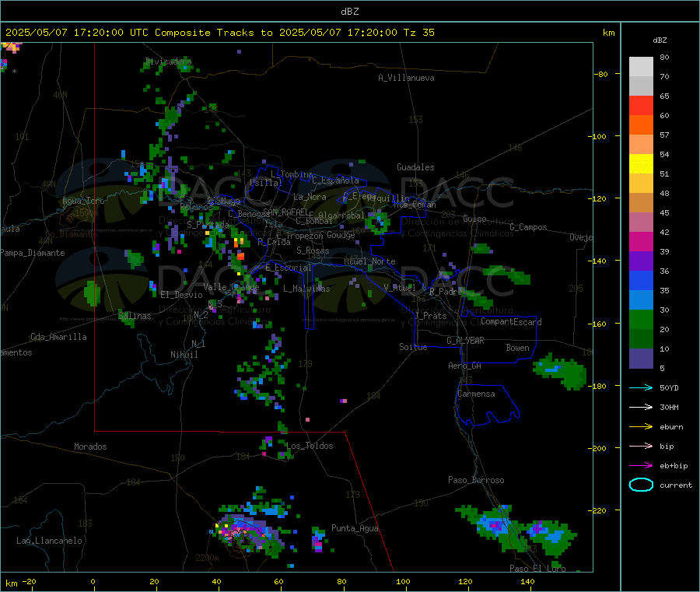Image resolution: width=700 pixels, height=592 pixels.
Task: Click the 'Divisadero' map label
Action: 168,61
